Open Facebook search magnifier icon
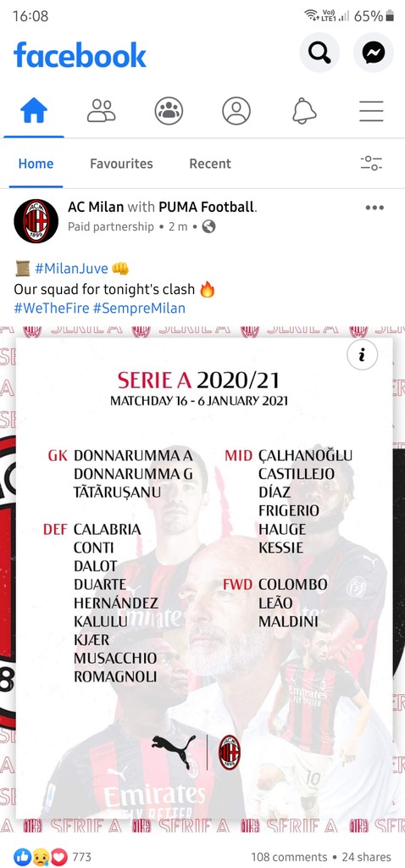The width and height of the screenshot is (405, 868). point(319,53)
